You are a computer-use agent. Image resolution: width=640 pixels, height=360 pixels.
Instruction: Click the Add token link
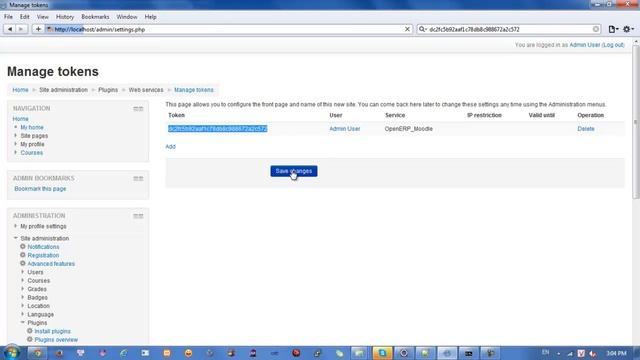[170, 147]
